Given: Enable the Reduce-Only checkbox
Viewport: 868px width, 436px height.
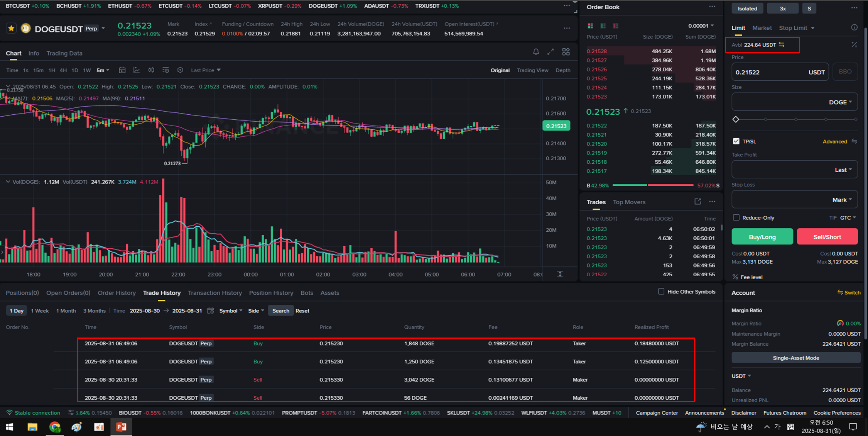Looking at the screenshot, I should (736, 217).
